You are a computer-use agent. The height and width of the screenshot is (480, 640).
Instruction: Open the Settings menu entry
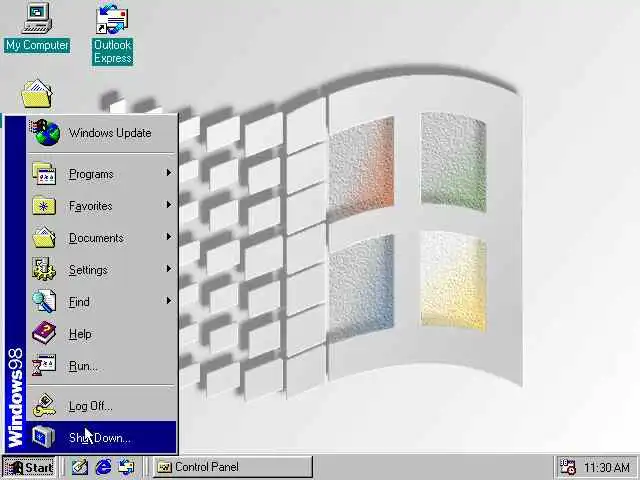(x=102, y=269)
